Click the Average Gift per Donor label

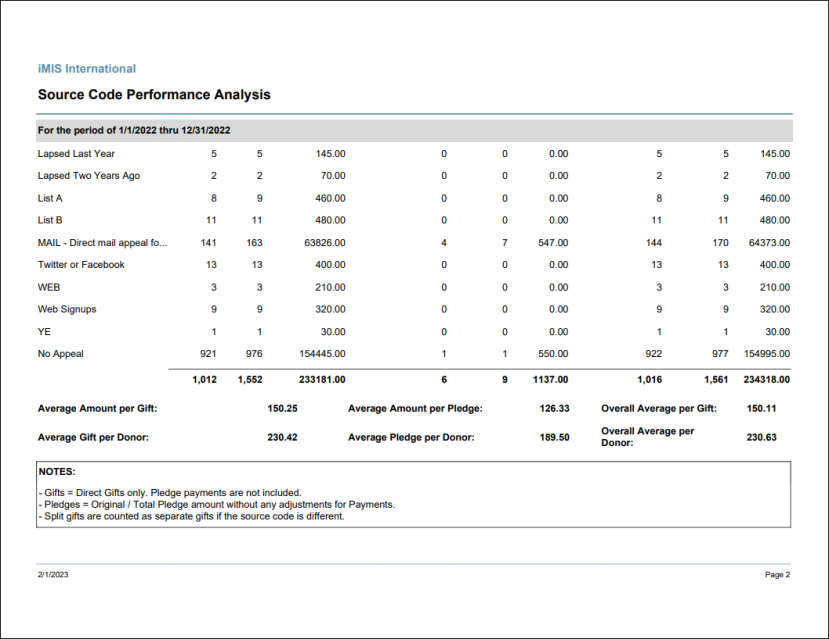93,438
